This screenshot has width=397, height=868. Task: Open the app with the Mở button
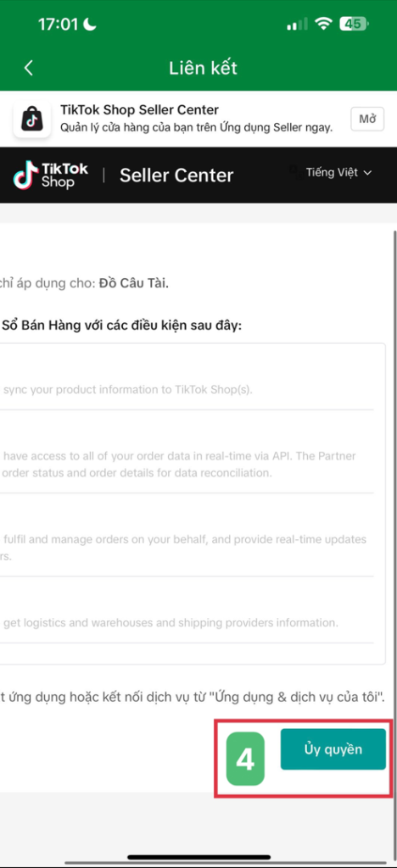click(367, 119)
